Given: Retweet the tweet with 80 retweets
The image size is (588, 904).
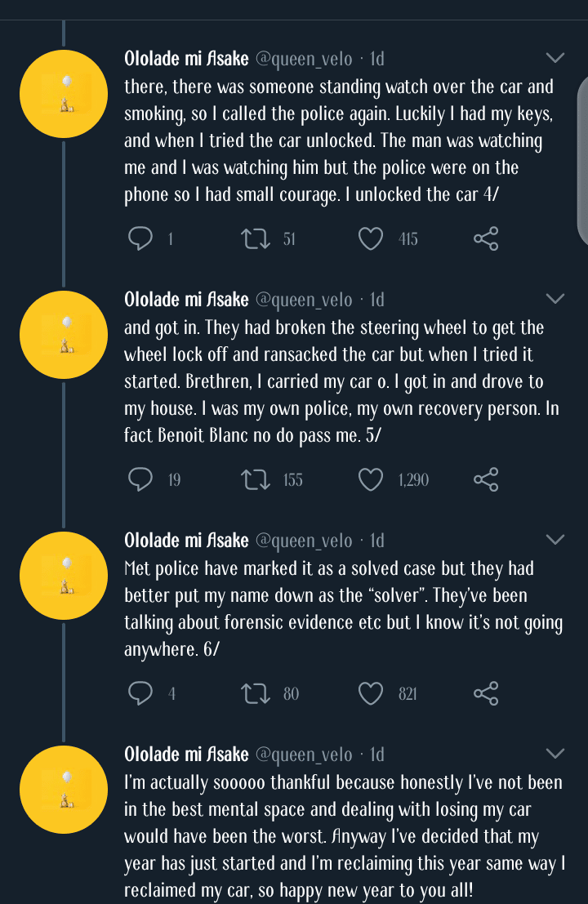Looking at the screenshot, I should coord(256,693).
